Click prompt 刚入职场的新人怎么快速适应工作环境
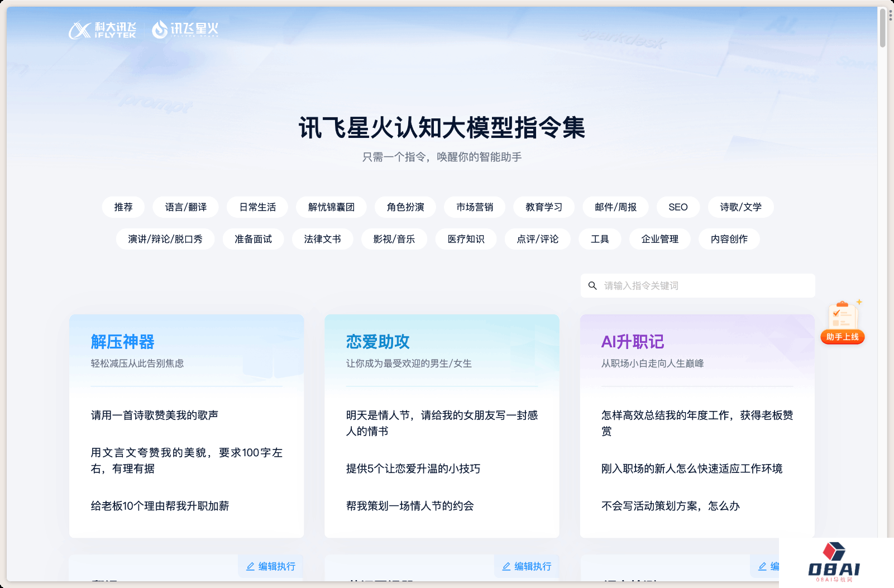This screenshot has width=894, height=588. point(692,469)
